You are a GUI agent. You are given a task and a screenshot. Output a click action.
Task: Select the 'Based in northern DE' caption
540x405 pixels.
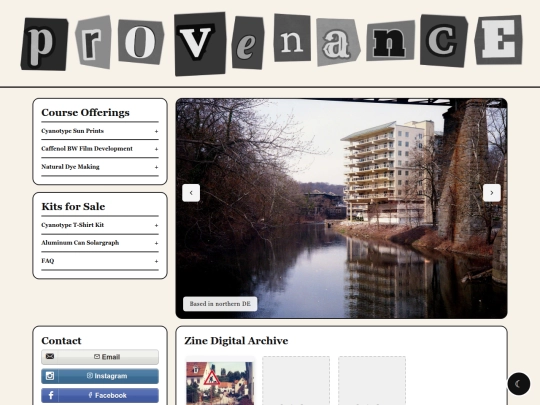220,304
